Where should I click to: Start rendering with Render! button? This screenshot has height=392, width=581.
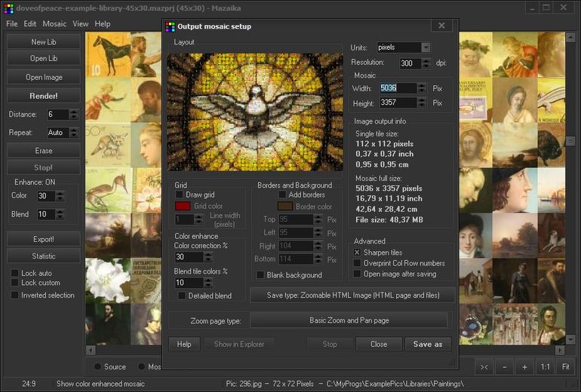[x=44, y=96]
